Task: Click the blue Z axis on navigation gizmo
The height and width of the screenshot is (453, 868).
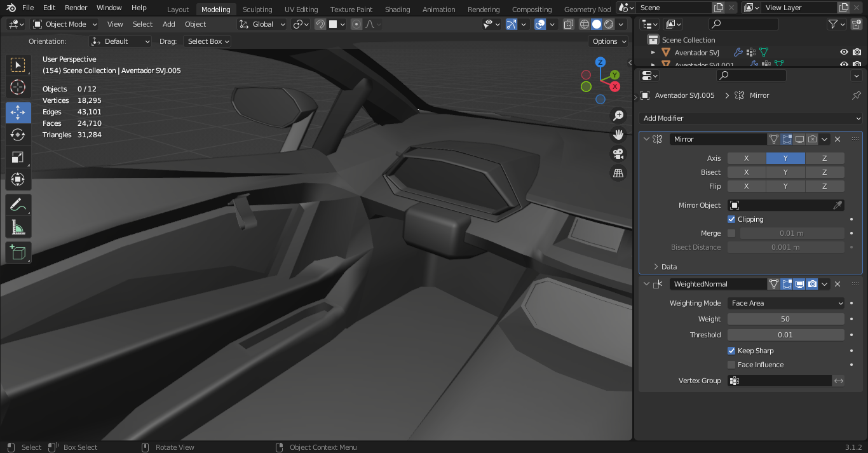Action: (x=600, y=62)
